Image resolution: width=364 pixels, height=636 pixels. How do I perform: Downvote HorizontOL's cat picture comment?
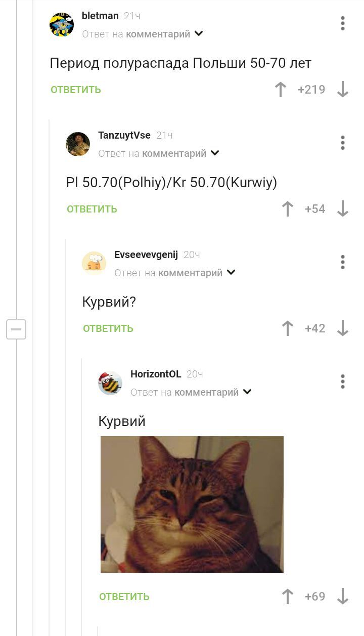343,597
